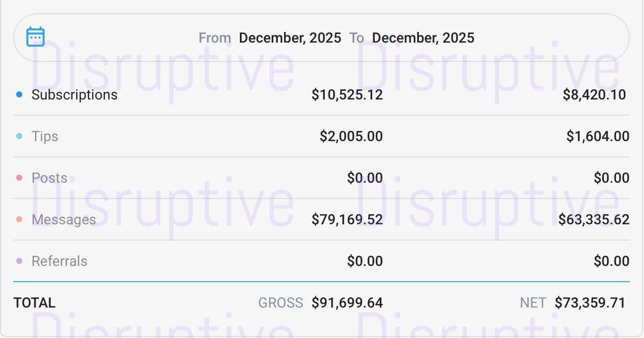Select the Subscriptions row label
The height and width of the screenshot is (338, 644).
point(75,95)
